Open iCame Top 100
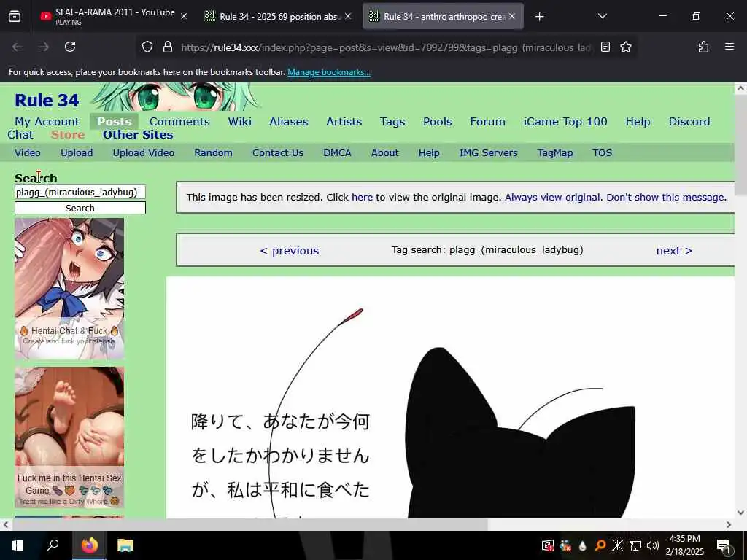747x560 pixels. click(x=565, y=122)
